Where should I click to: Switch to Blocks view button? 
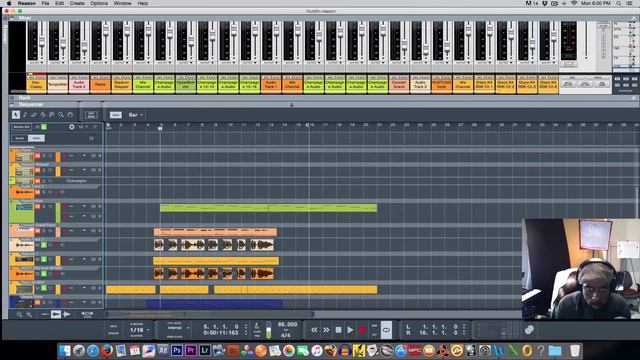pyautogui.click(x=20, y=138)
